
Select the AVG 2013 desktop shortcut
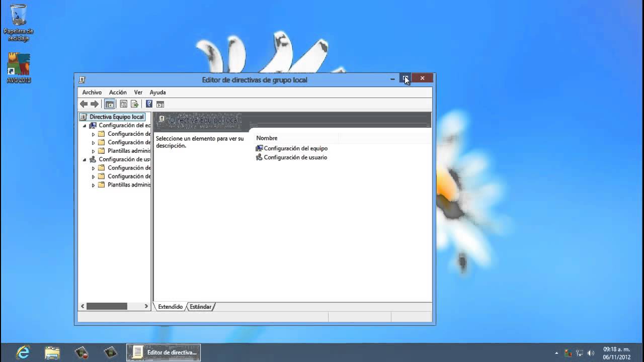[19, 68]
